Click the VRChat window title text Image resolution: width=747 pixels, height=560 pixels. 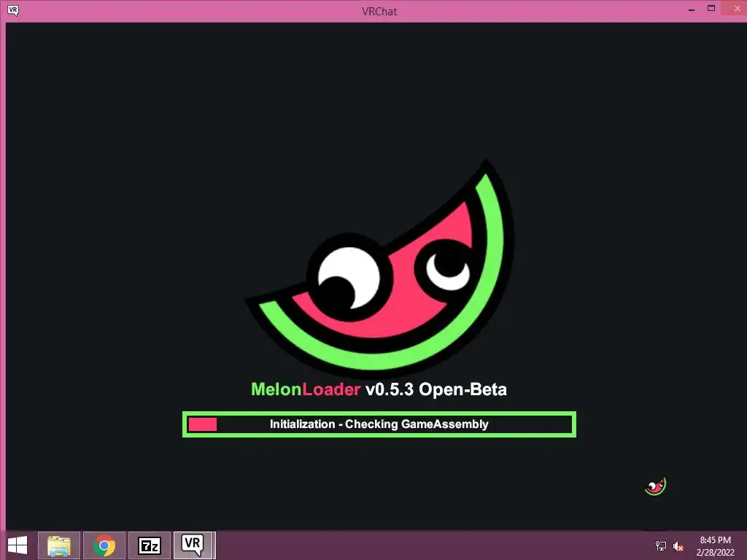(x=379, y=12)
